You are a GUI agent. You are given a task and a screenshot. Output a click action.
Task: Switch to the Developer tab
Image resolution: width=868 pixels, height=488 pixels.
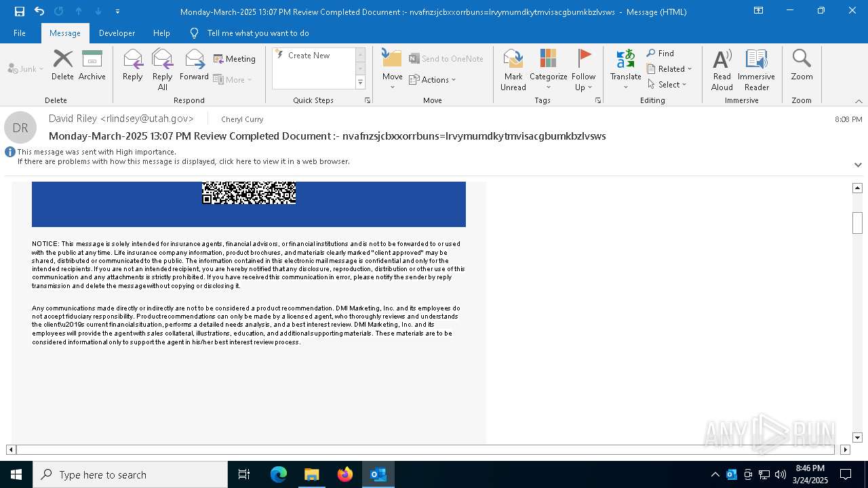[x=117, y=33]
